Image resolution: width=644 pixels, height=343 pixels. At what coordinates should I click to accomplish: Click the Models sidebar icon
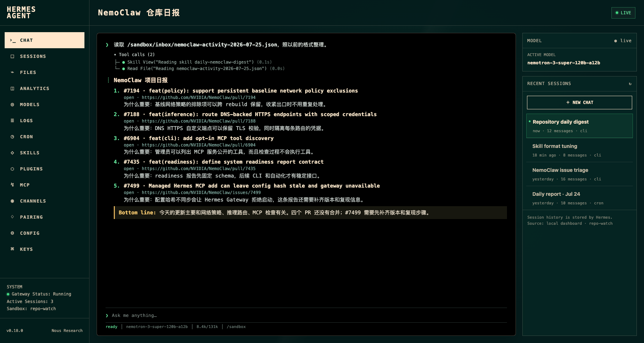[x=13, y=105]
